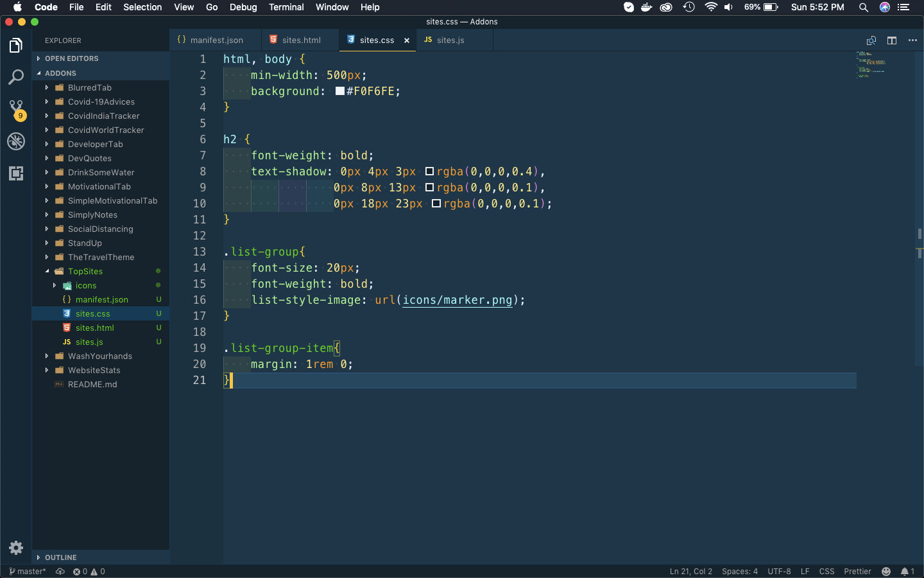This screenshot has height=578, width=924.
Task: Expand the OUTLINE section
Action: click(101, 557)
